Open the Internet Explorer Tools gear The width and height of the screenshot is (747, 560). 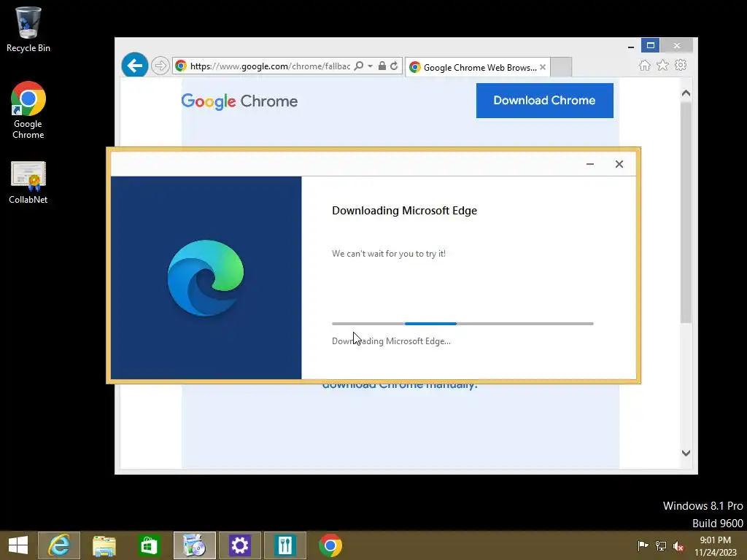pos(681,65)
